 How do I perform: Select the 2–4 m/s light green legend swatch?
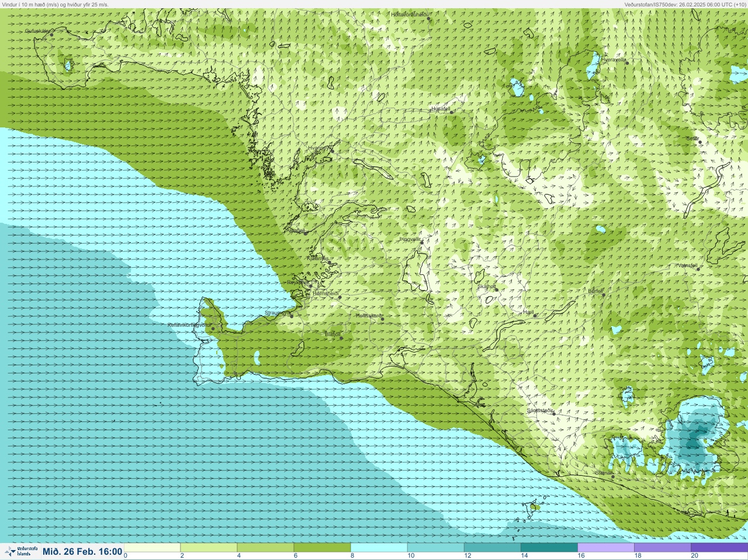209,548
